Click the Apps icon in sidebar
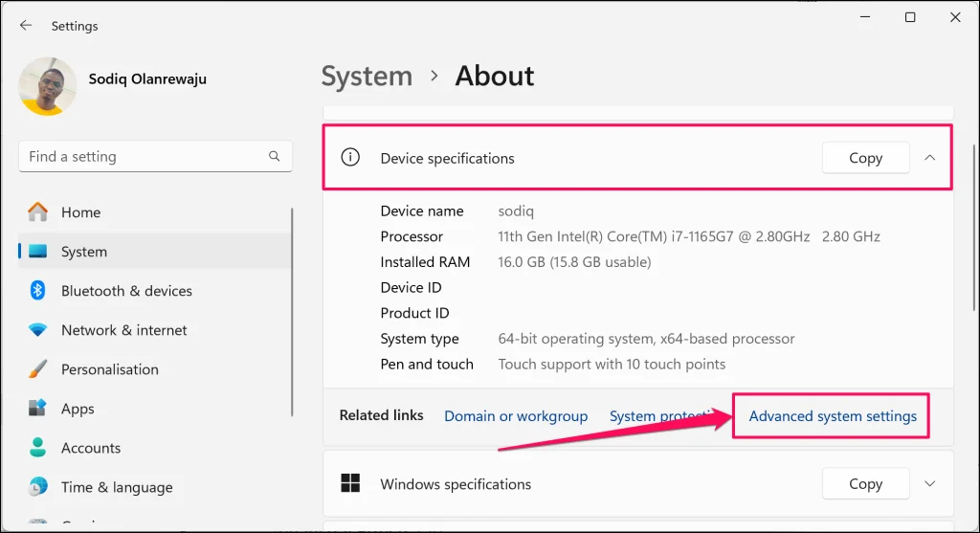The width and height of the screenshot is (980, 533). (38, 409)
